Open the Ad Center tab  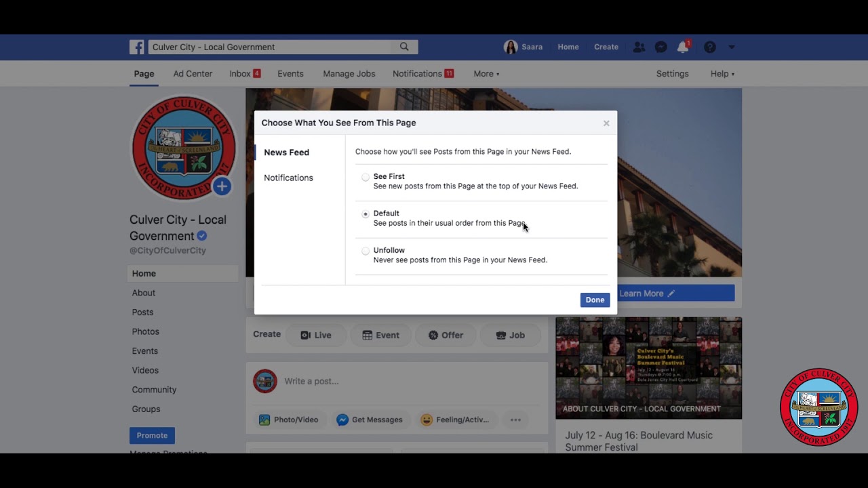click(193, 74)
